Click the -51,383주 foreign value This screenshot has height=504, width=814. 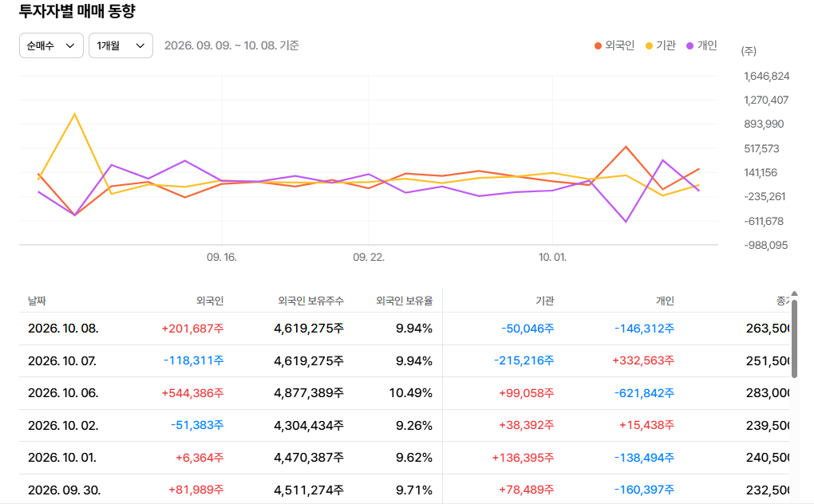pyautogui.click(x=197, y=426)
